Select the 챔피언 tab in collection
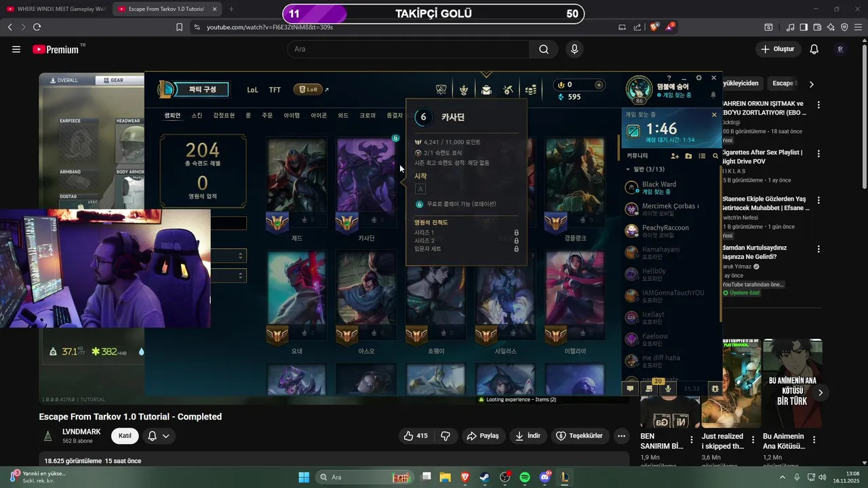868x488 pixels. click(172, 116)
